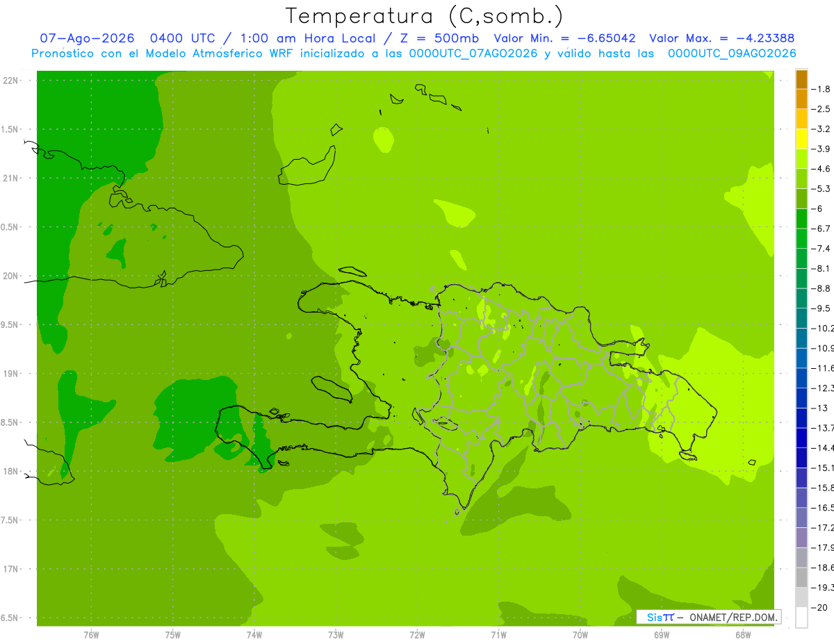This screenshot has width=834, height=644.
Task: Select valid-until stamp "0000UTC_09AGO2026"
Action: 733,53
